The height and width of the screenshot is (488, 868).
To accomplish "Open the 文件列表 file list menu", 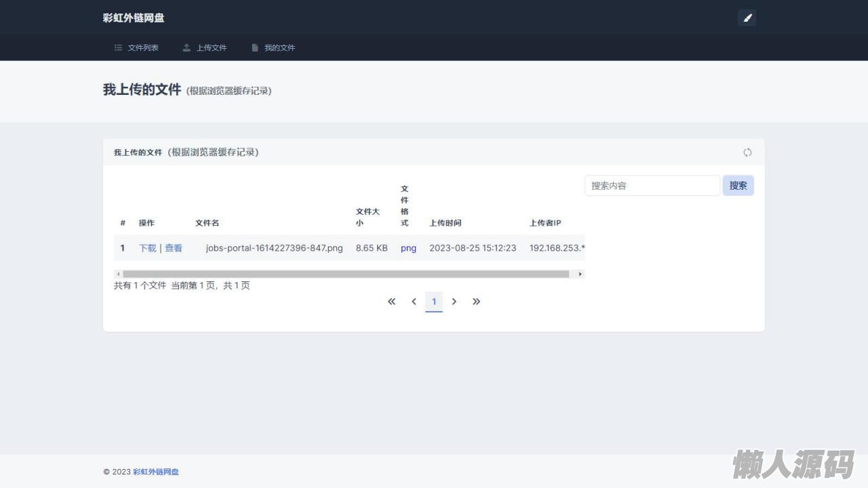I will click(x=136, y=48).
